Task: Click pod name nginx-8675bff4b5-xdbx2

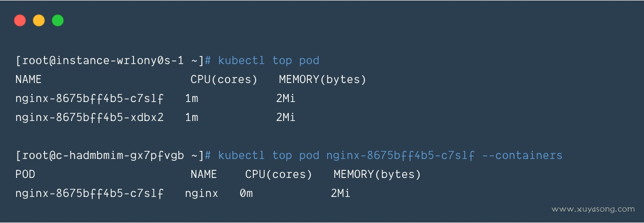Action: coord(89,117)
